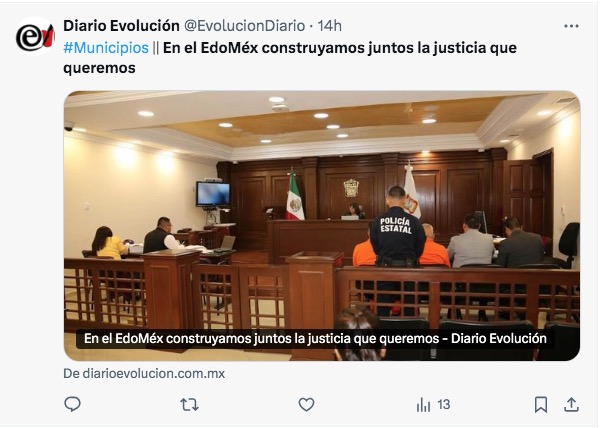Open Diario Evolución profile avatar

pyautogui.click(x=35, y=36)
